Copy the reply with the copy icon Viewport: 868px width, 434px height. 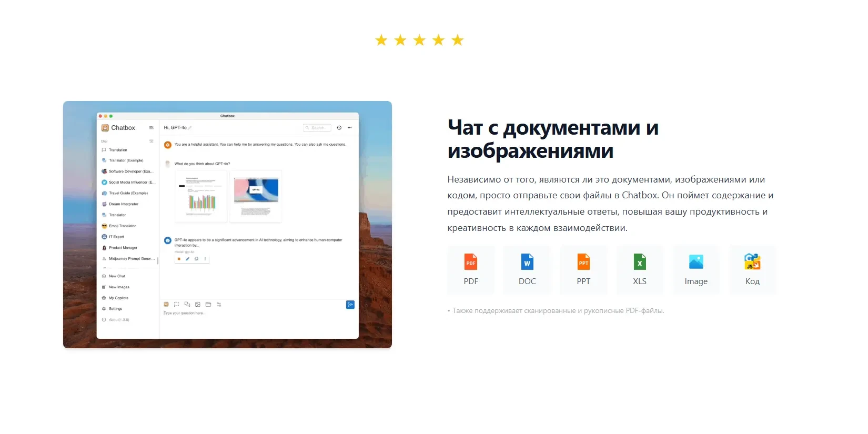coord(197,259)
